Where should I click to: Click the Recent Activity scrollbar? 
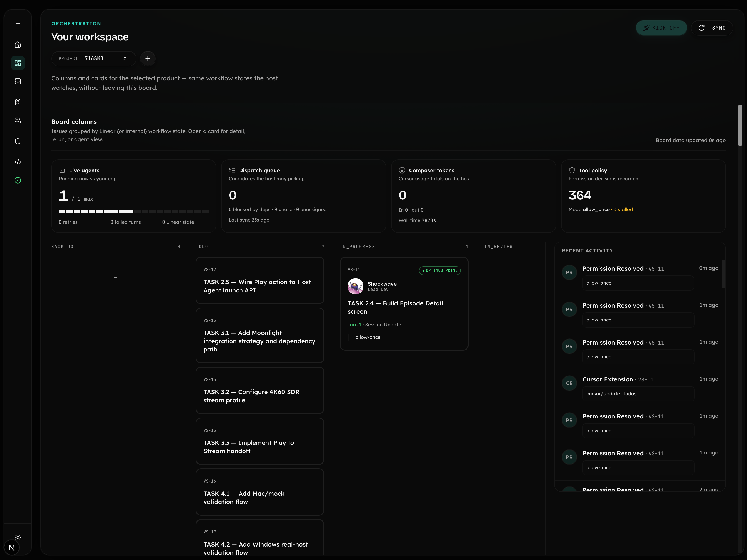point(723,274)
